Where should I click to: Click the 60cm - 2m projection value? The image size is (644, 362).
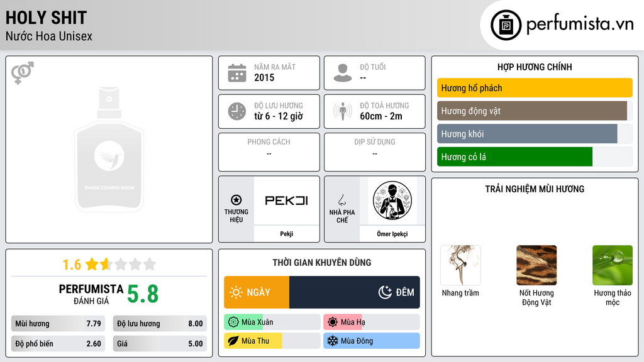(381, 116)
